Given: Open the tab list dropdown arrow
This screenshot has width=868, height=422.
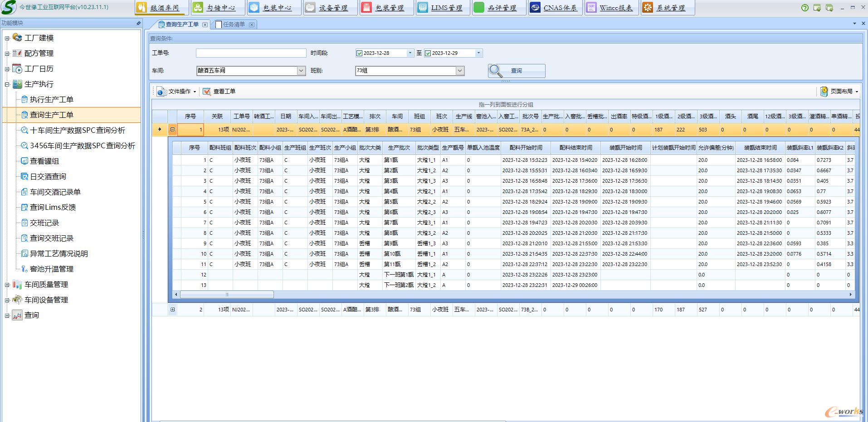Looking at the screenshot, I should 854,24.
